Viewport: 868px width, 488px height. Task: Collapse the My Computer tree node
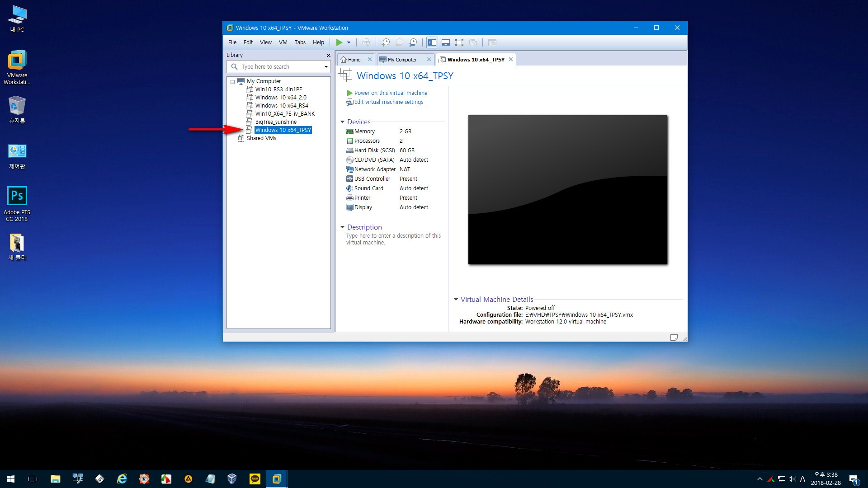pos(233,82)
